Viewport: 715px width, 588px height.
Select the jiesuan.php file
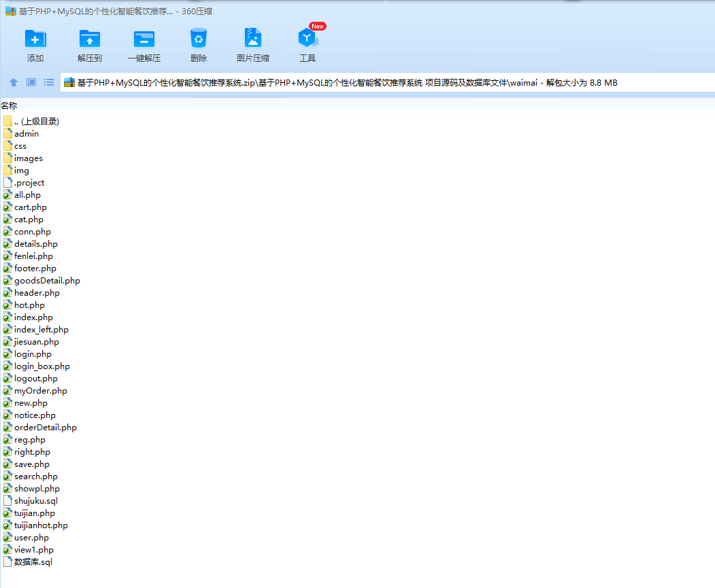coord(31,343)
